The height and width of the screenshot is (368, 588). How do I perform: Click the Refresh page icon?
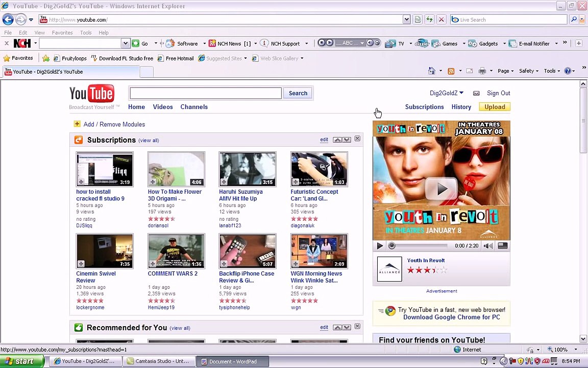tap(429, 19)
